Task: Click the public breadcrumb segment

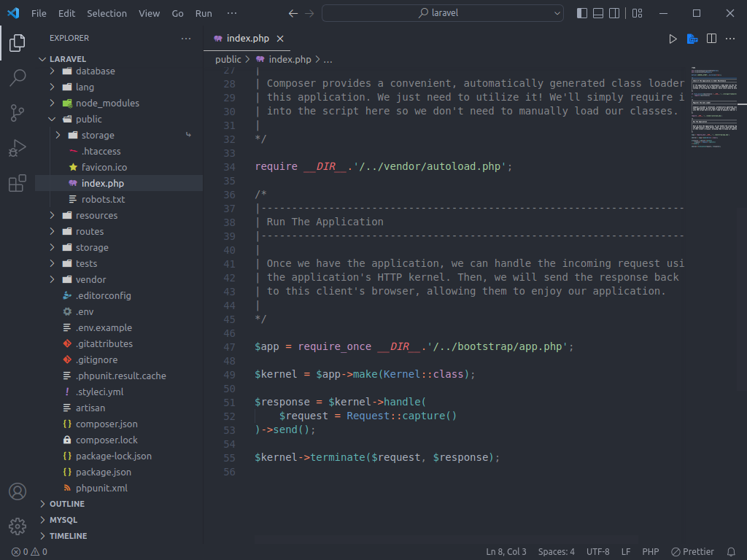Action: (x=228, y=60)
